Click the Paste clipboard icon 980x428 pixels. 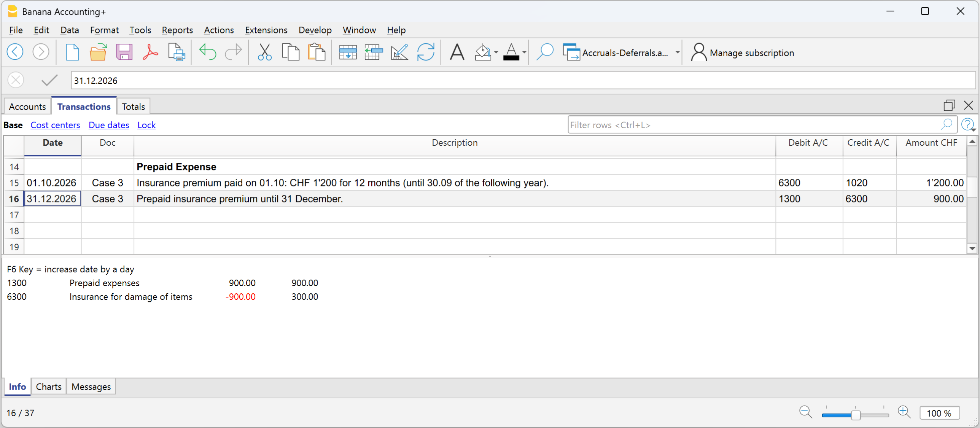coord(316,52)
